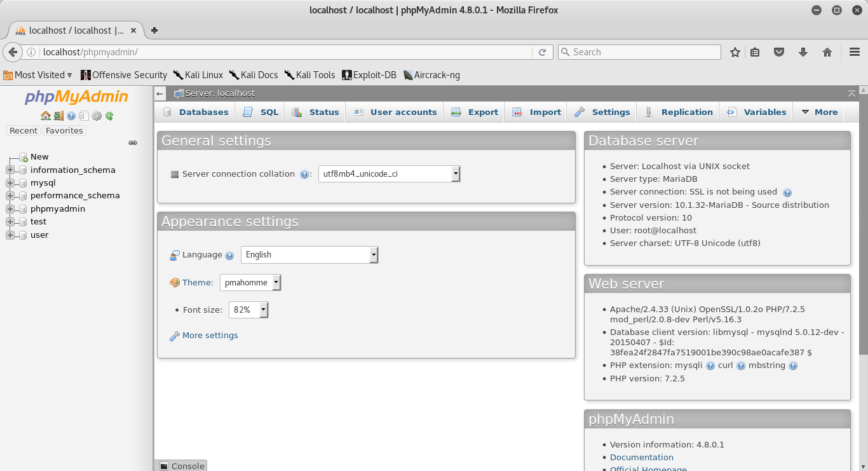This screenshot has width=868, height=471.
Task: Open Firefox downloads arrow icon
Action: [x=803, y=52]
